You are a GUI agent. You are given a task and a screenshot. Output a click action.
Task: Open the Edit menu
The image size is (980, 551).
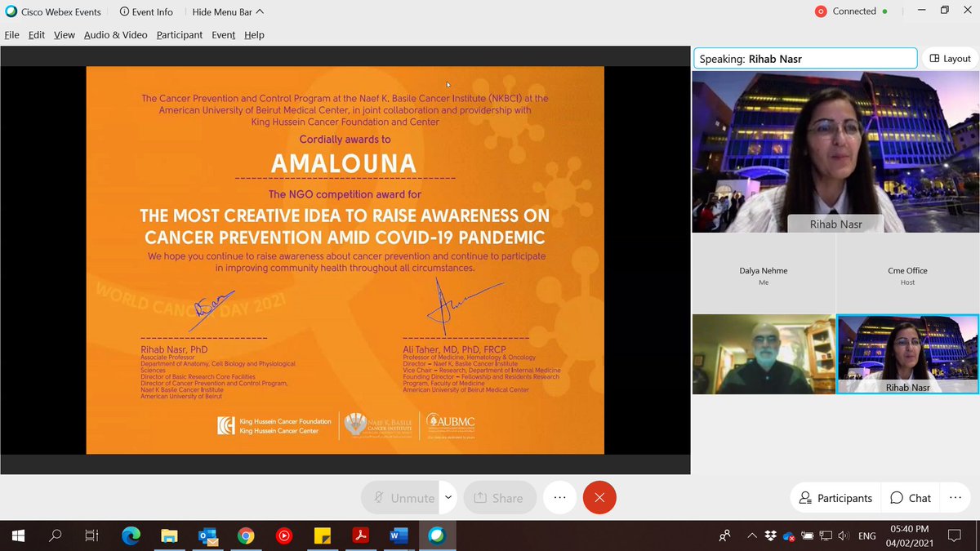(x=37, y=35)
